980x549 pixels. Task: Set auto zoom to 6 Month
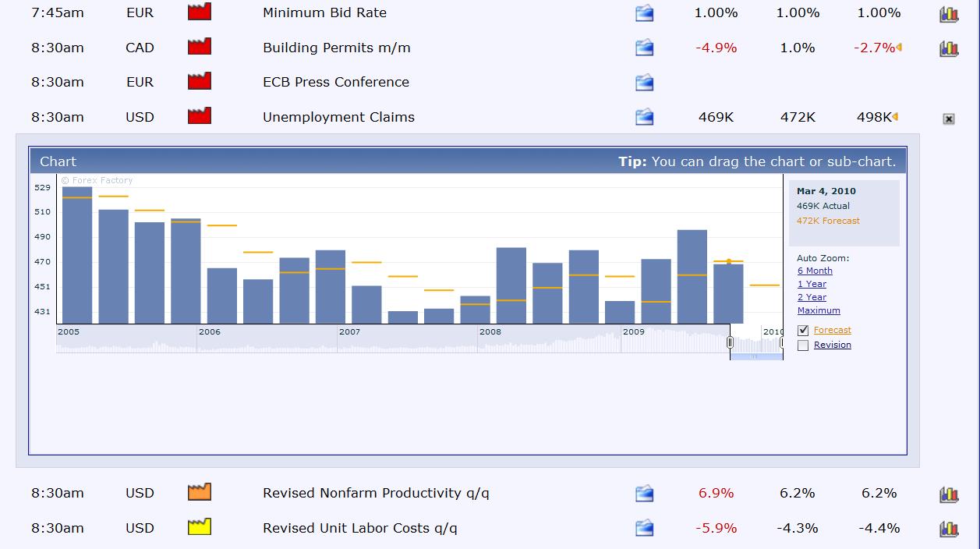[815, 271]
